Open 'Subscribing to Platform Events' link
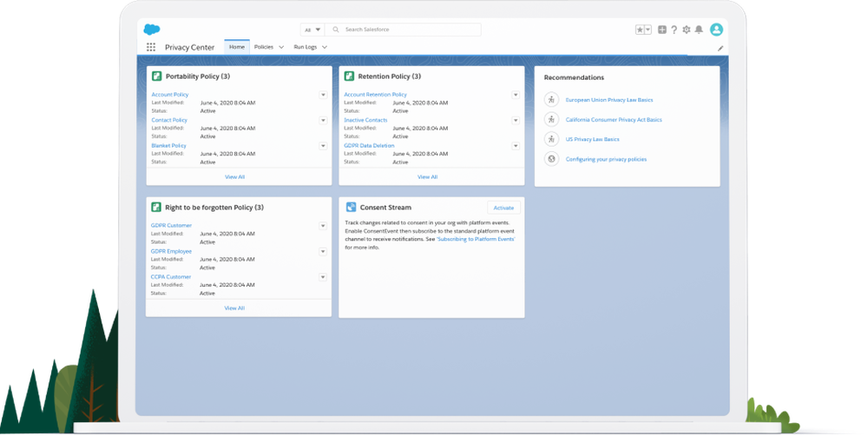 point(476,240)
